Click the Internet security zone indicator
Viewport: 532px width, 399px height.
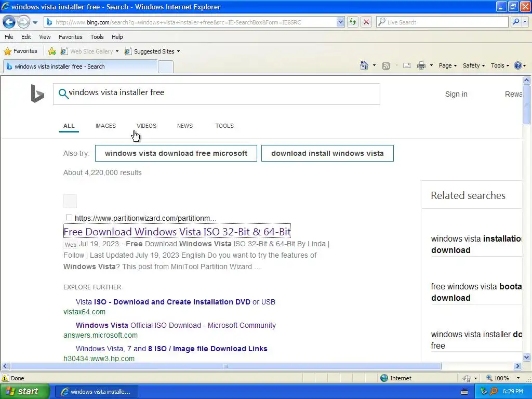[x=395, y=378]
